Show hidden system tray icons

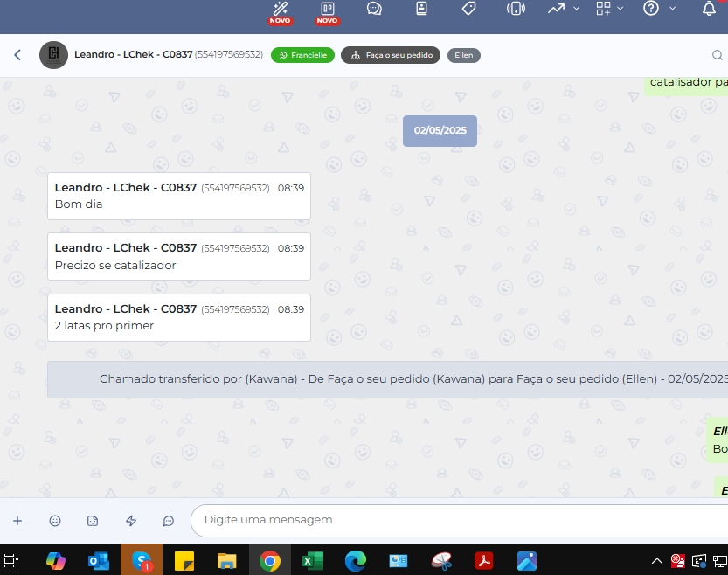click(657, 561)
